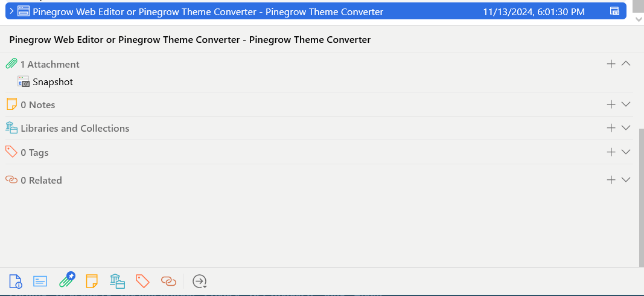Jump to Related section in bottom toolbar
This screenshot has width=644, height=296.
pos(168,282)
